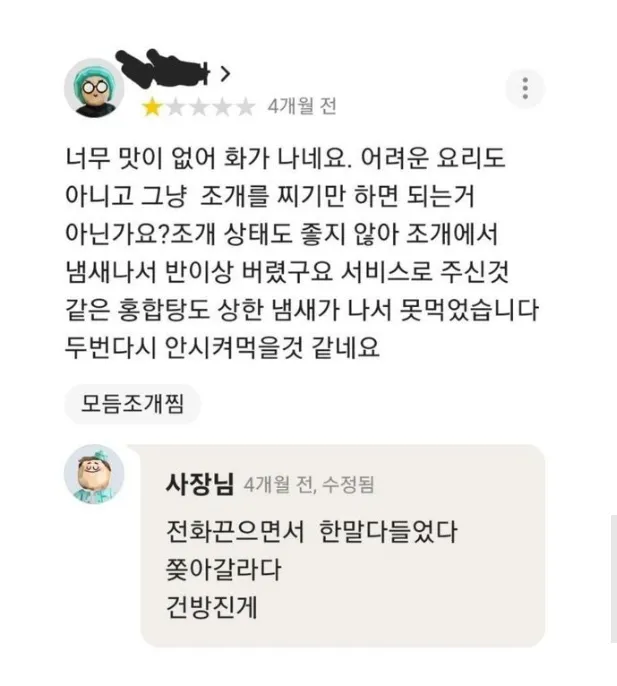Screen dimensions: 617x686
Task: Click the blacked-out reviewer nickname
Action: pyautogui.click(x=164, y=68)
